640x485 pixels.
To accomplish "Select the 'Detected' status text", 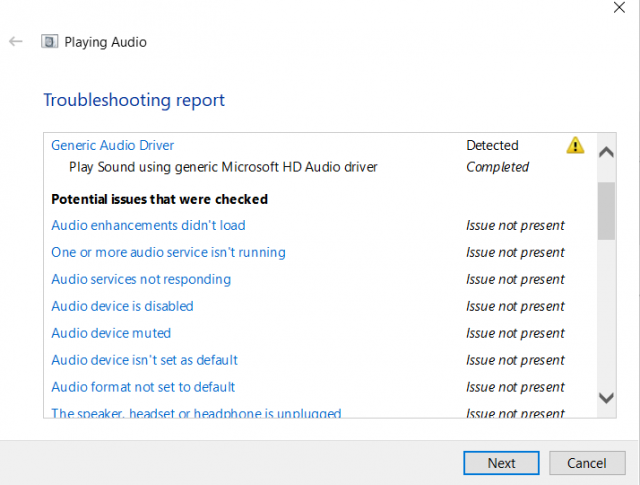I will point(492,145).
